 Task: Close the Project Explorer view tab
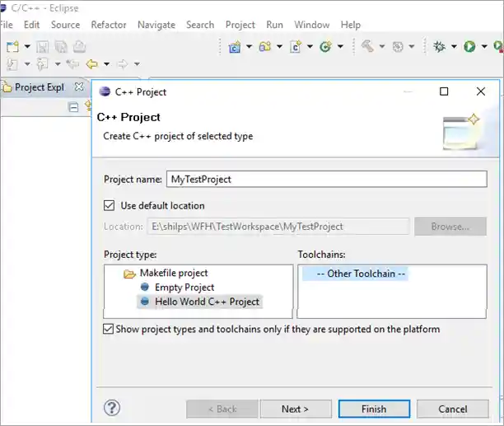click(x=79, y=87)
